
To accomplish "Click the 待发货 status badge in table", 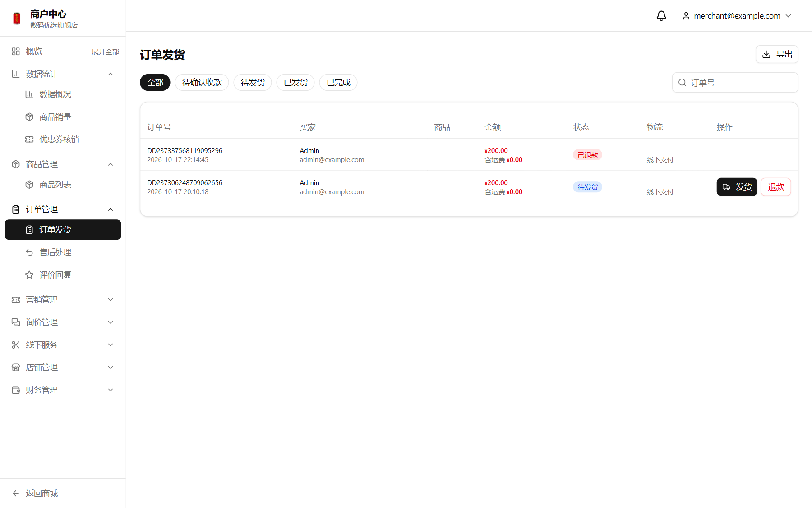I will click(587, 187).
